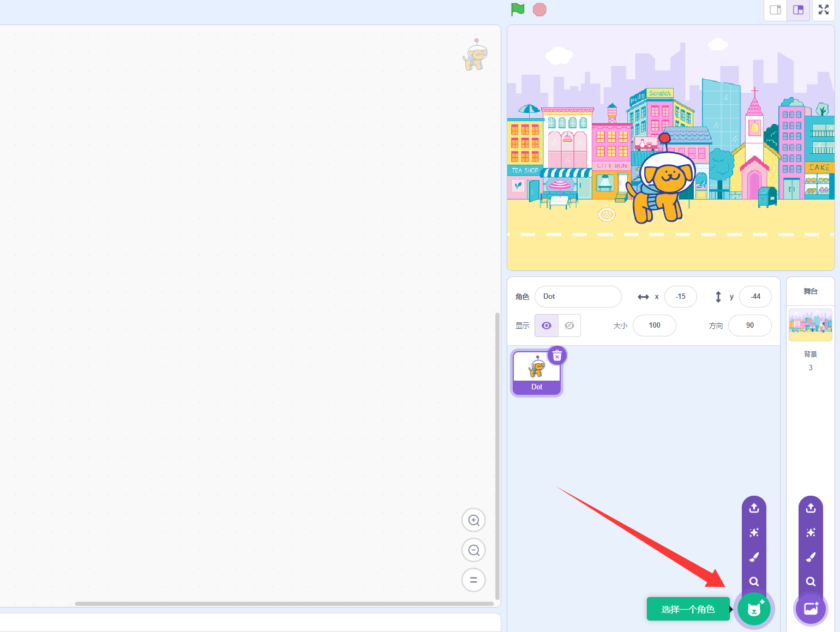This screenshot has width=840, height=632.
Task: Click the 选择一个角色 button
Action: click(x=688, y=609)
